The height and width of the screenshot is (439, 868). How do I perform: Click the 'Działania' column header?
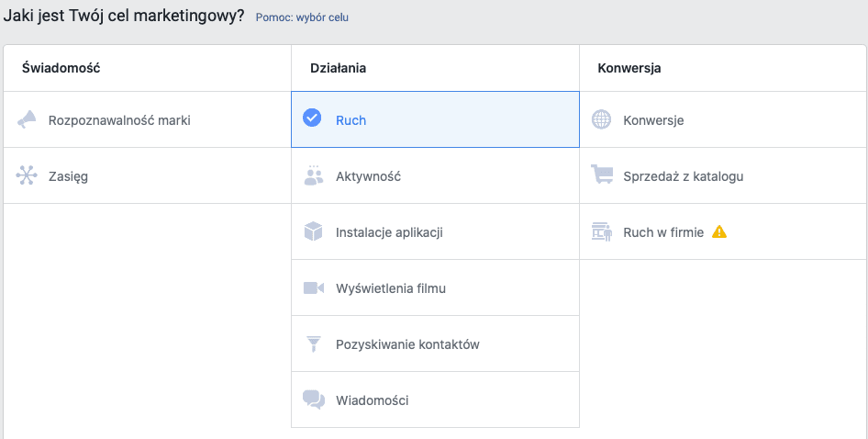pos(339,68)
